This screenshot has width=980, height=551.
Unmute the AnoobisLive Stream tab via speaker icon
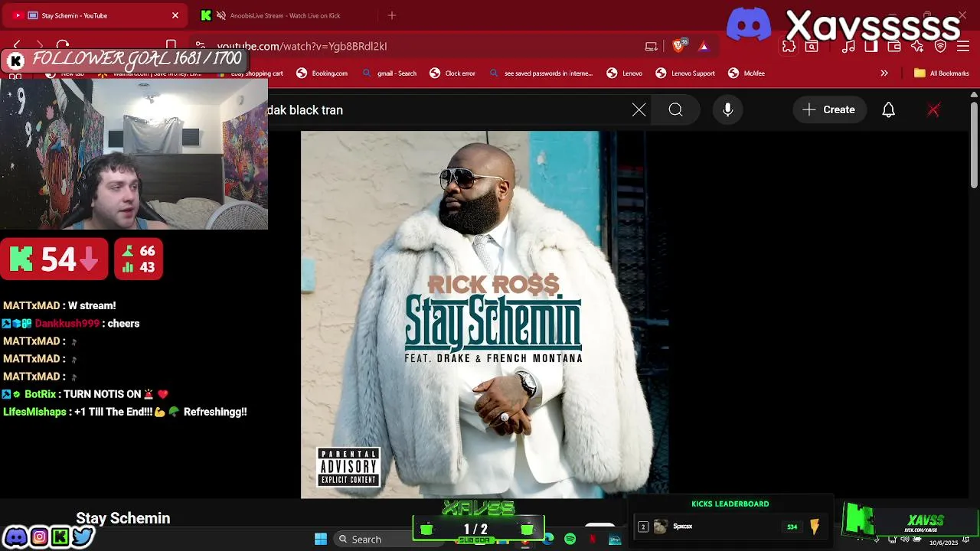click(x=221, y=15)
